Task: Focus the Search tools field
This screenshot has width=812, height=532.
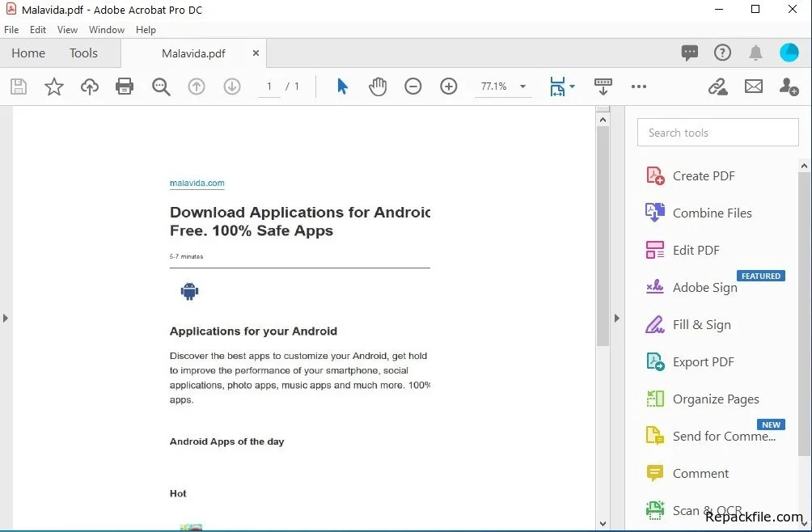Action: (x=717, y=133)
